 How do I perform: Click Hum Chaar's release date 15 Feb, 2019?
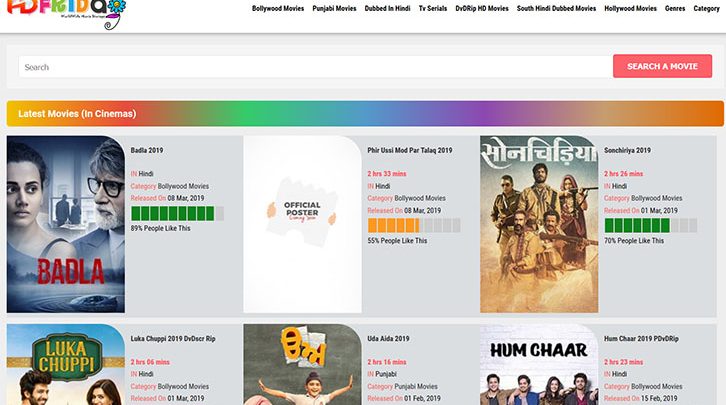pos(659,399)
